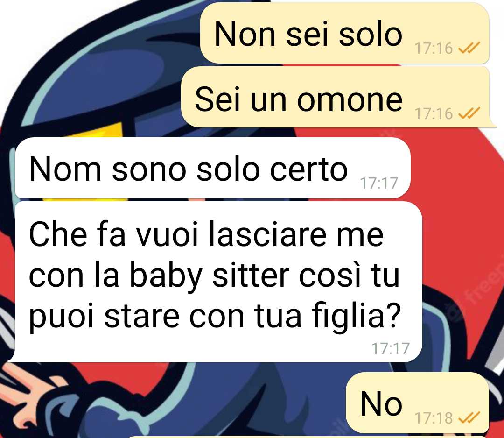Image resolution: width=504 pixels, height=438 pixels.
Task: Tap double checkmark on "Non sei solo"
Action: pos(469,48)
